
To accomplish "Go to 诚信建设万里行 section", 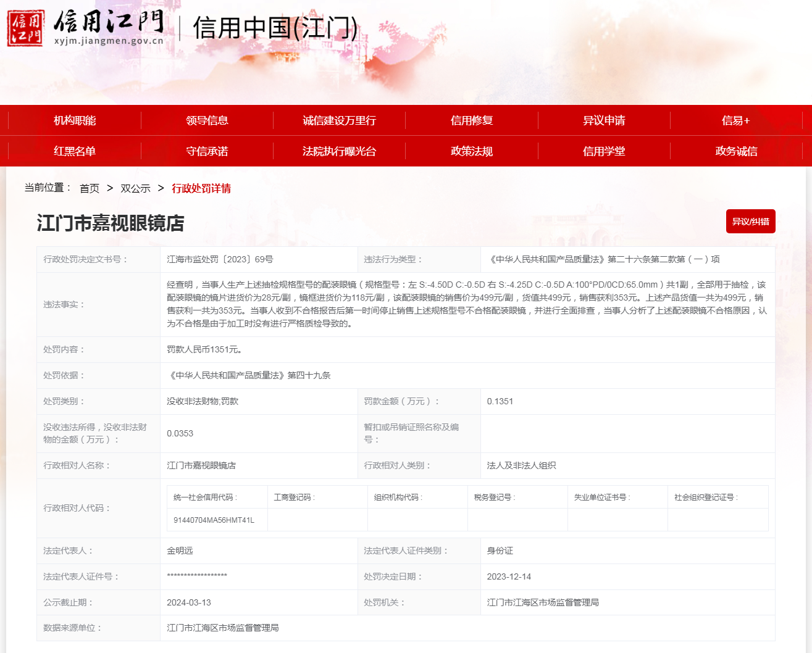I will pos(339,120).
